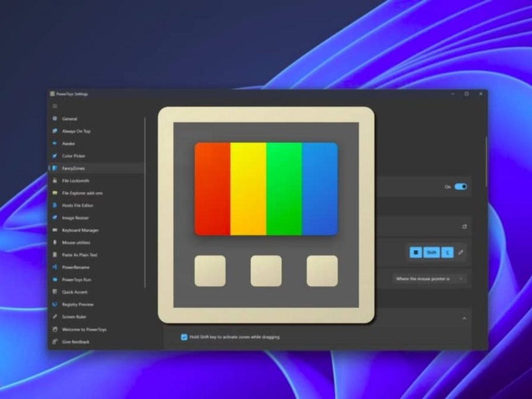Open the PowerToys Run settings page
532x399 pixels.
(77, 280)
